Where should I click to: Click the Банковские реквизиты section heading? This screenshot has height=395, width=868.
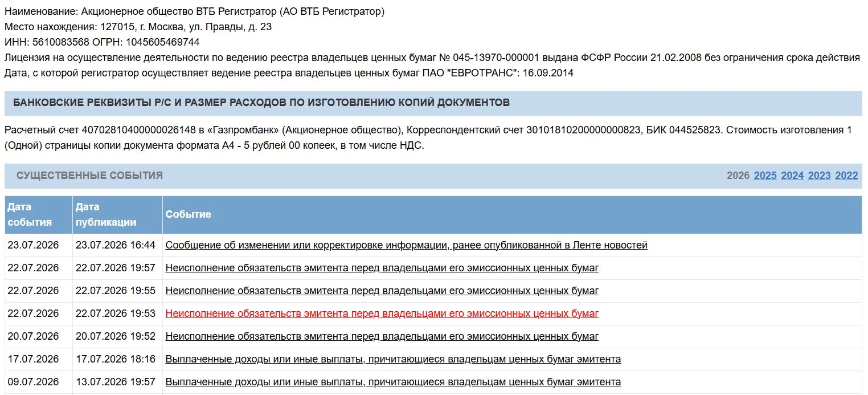tap(261, 103)
